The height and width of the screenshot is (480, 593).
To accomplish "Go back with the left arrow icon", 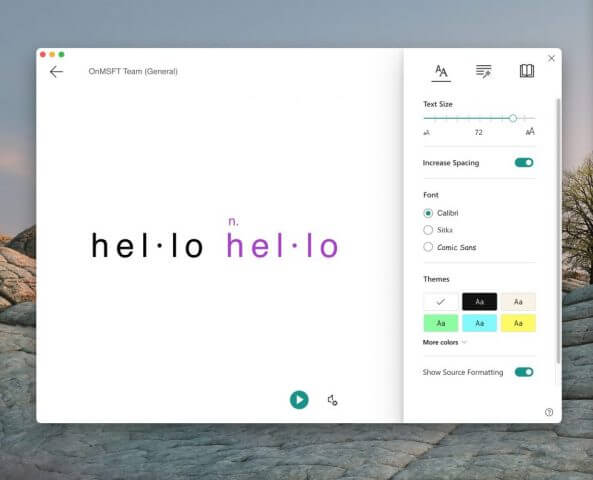I will (x=56, y=71).
